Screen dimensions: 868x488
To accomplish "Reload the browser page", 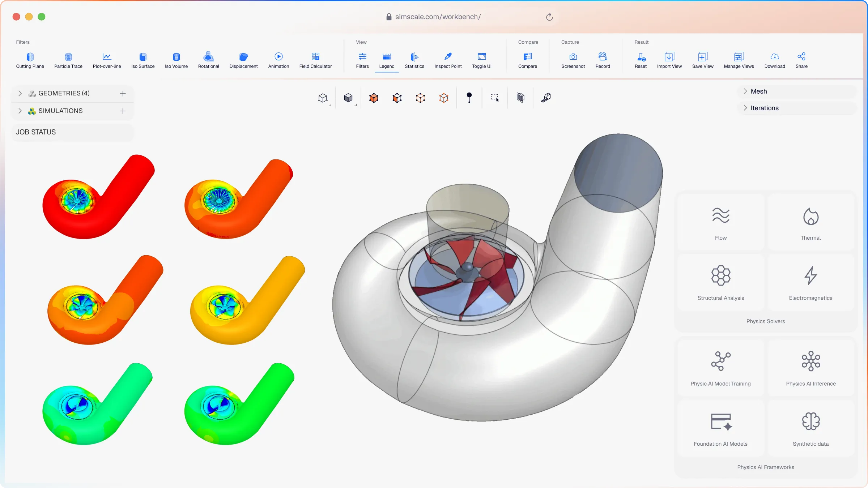I will point(549,17).
